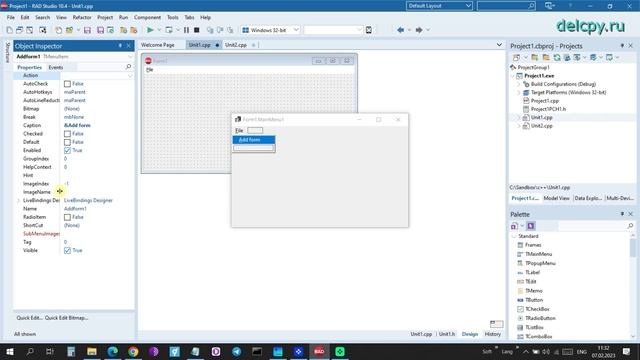Switch to the Events tab in Object Inspector

pyautogui.click(x=56, y=67)
